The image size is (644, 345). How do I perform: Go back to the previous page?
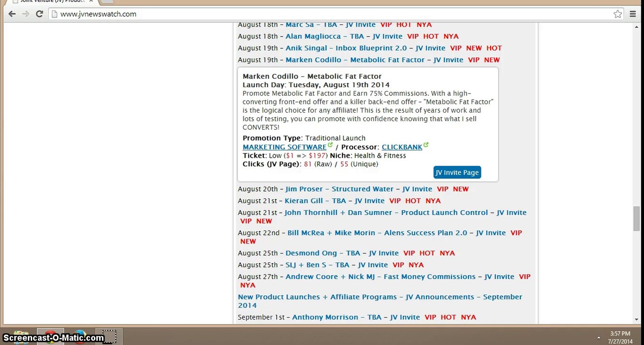tap(12, 14)
